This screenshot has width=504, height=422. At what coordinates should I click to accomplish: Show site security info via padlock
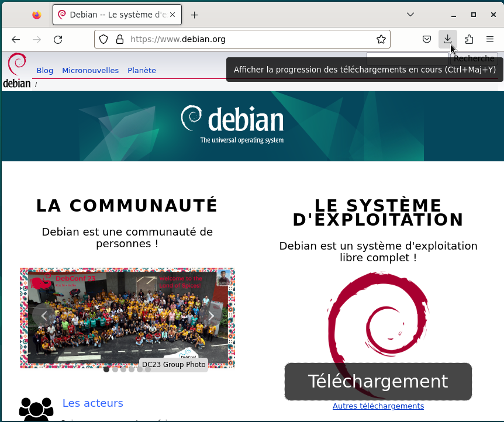pos(120,39)
